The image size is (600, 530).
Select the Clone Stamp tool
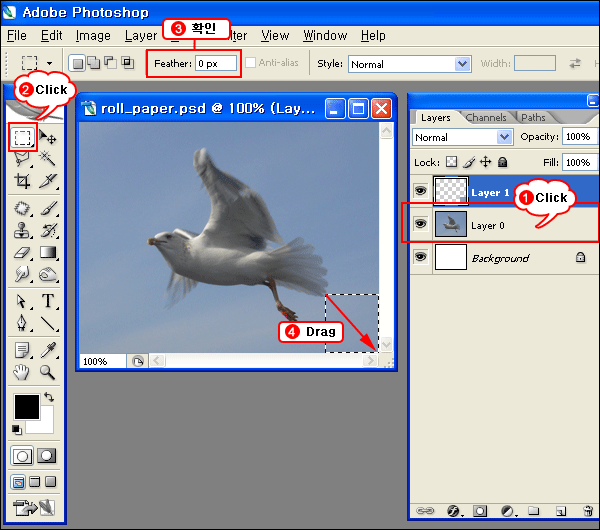coord(22,230)
